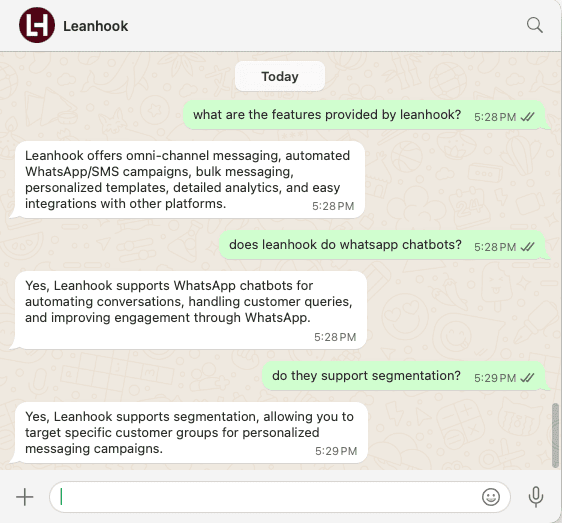This screenshot has width=562, height=523.
Task: Open the attach plus icon
Action: click(25, 497)
